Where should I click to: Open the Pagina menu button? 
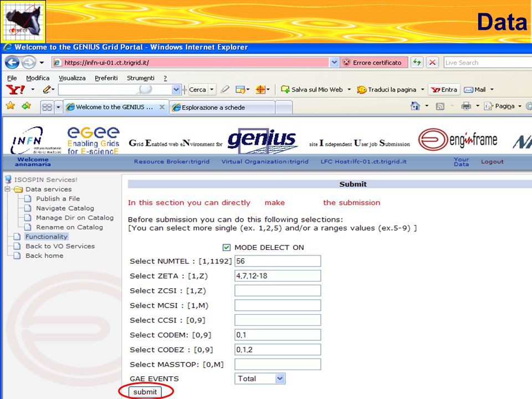[x=503, y=106]
